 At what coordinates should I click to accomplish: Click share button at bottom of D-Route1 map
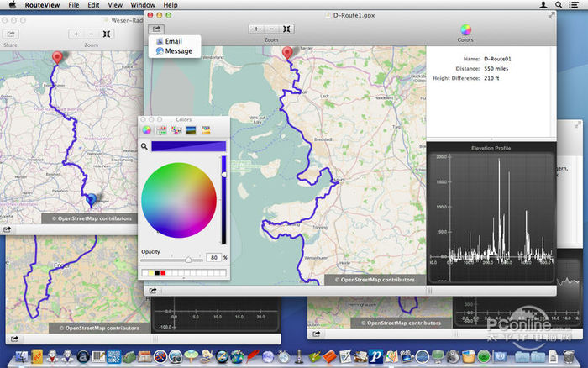[x=154, y=291]
